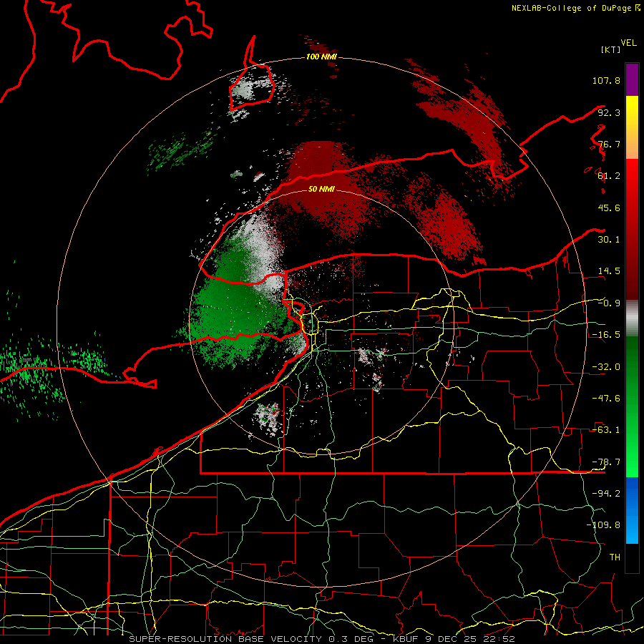Click the Super-Resolution Base Velocity caption
The width and height of the screenshot is (644, 644).
point(322,639)
